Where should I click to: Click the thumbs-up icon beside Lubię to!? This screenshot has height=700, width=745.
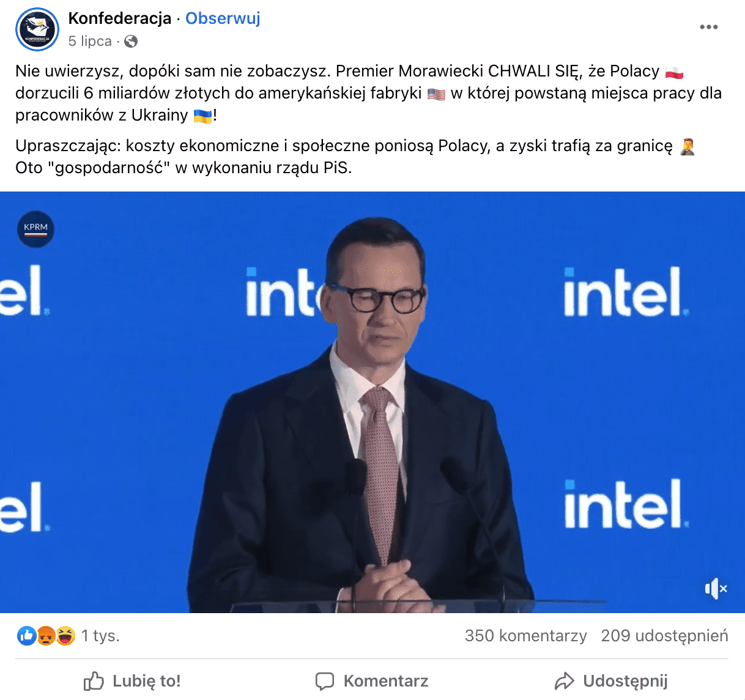(x=94, y=681)
